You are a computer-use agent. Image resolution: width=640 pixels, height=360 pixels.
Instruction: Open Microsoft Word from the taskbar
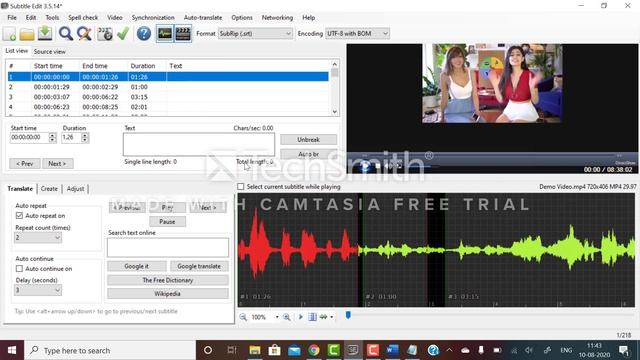pos(393,350)
